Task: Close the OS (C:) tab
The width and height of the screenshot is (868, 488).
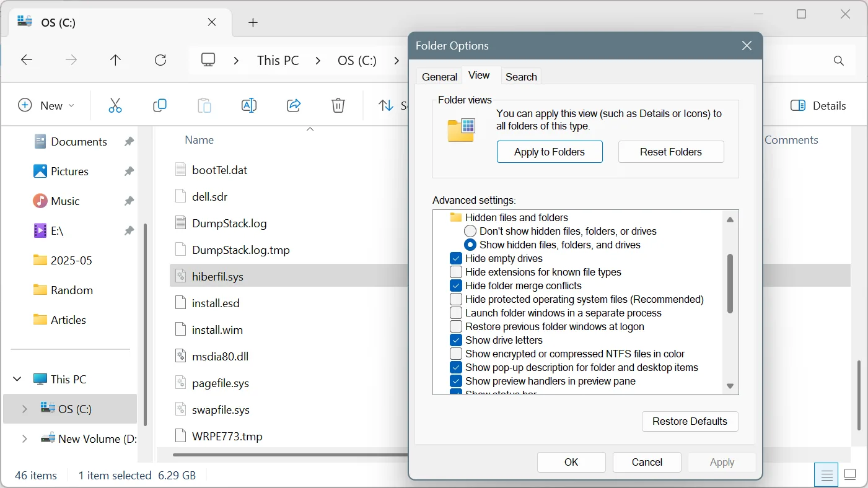Action: pos(212,22)
